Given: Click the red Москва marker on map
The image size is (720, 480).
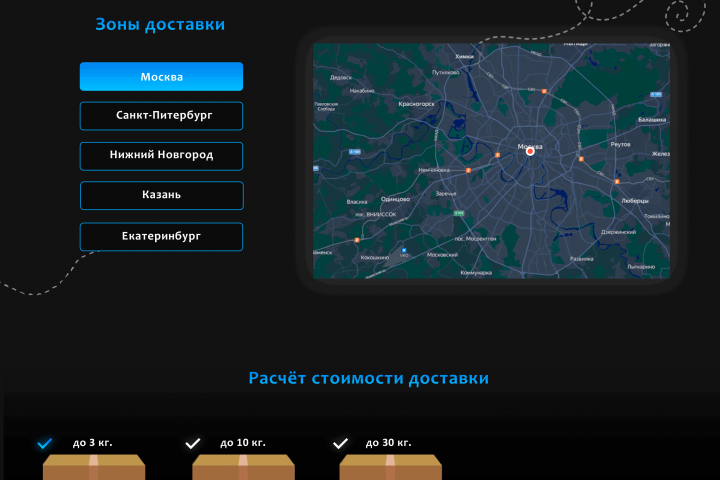Looking at the screenshot, I should click(530, 151).
